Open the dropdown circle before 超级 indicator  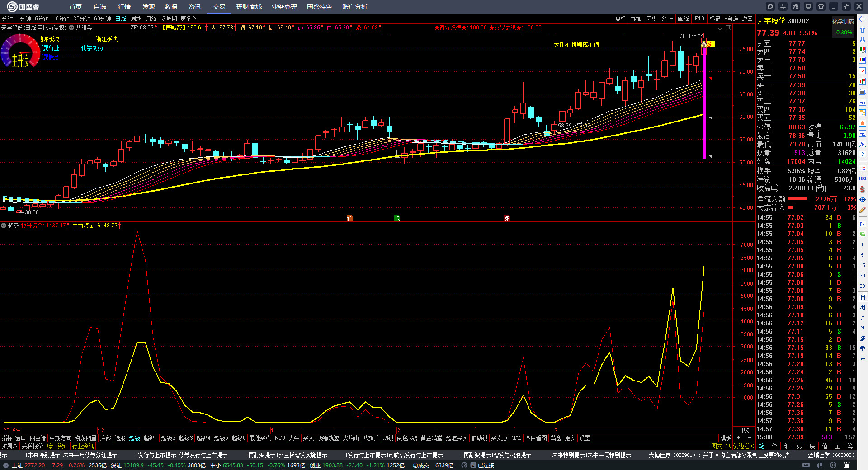(3, 226)
